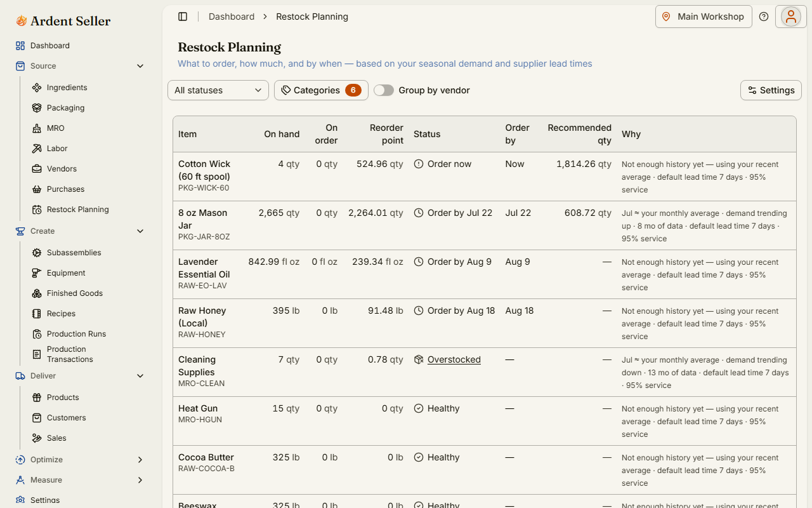The image size is (812, 508).
Task: Open the help question mark icon
Action: coord(764,17)
